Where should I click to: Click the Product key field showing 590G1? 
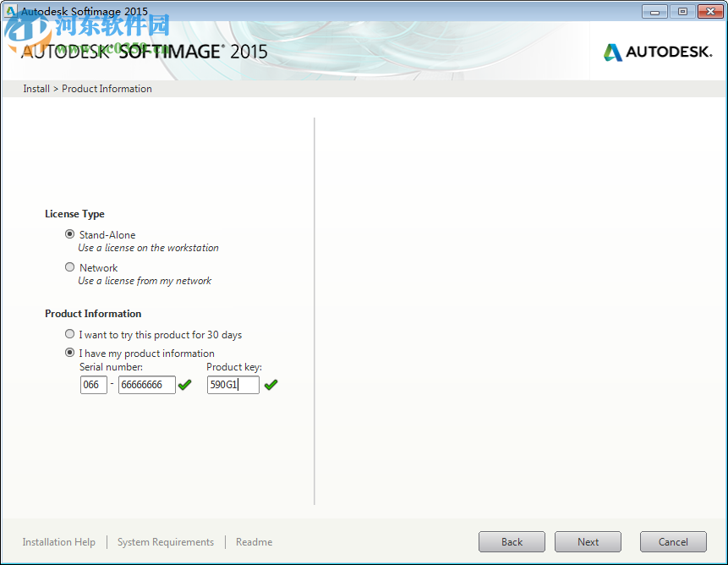[x=233, y=384]
